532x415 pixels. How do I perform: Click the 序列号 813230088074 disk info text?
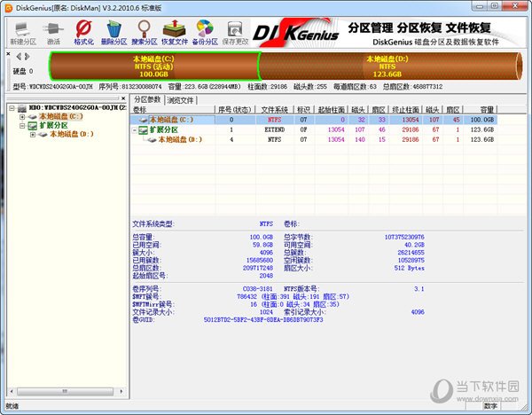pos(130,87)
